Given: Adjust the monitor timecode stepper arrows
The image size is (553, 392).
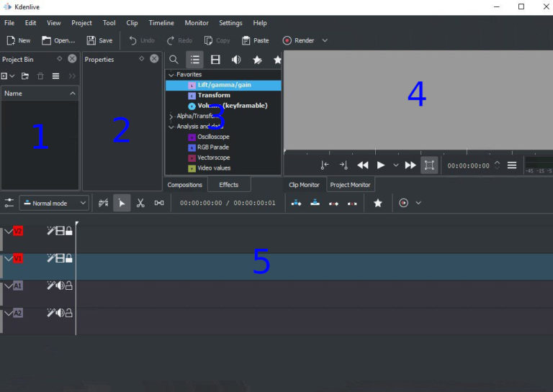Looking at the screenshot, I should tap(498, 165).
